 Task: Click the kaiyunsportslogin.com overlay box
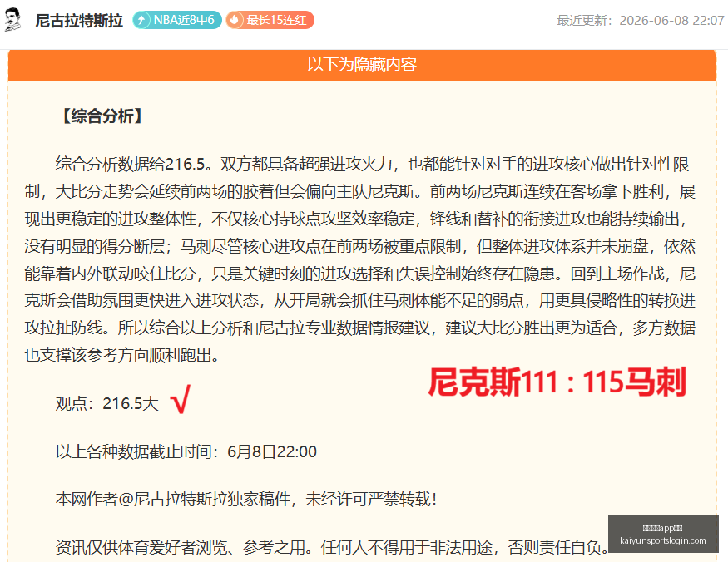coord(663,534)
